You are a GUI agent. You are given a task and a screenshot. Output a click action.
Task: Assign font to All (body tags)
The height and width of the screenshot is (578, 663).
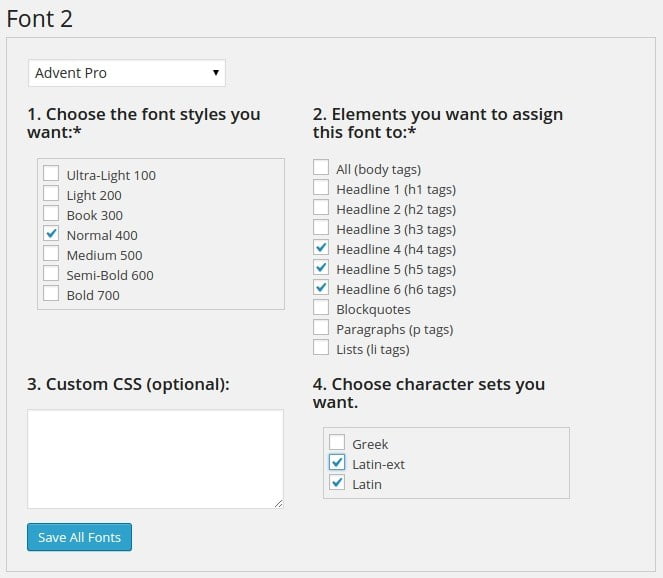(x=321, y=167)
